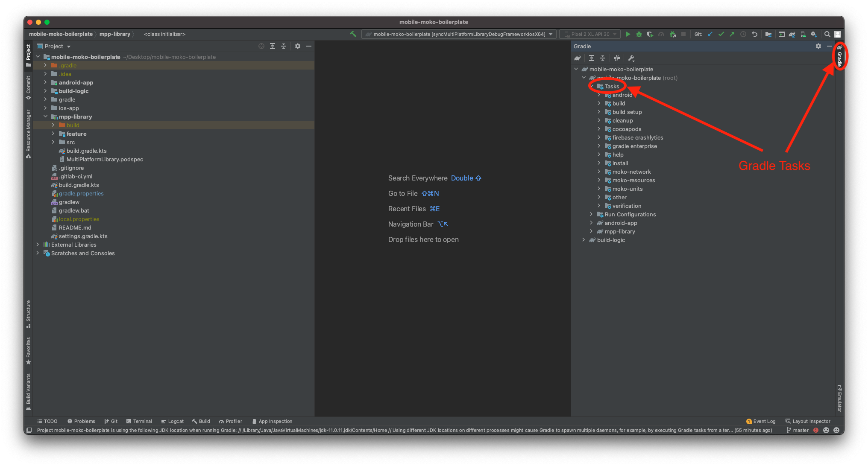Click the Gradle expand all tasks icon
This screenshot has width=868, height=466.
click(x=592, y=58)
